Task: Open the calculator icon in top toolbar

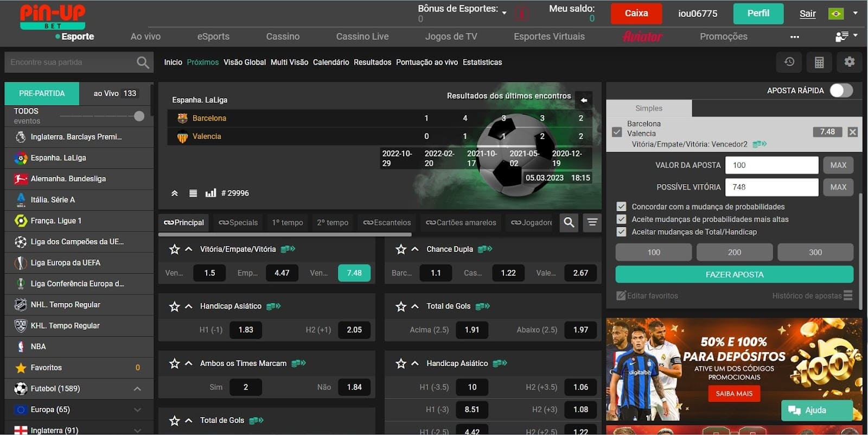Action: 819,62
